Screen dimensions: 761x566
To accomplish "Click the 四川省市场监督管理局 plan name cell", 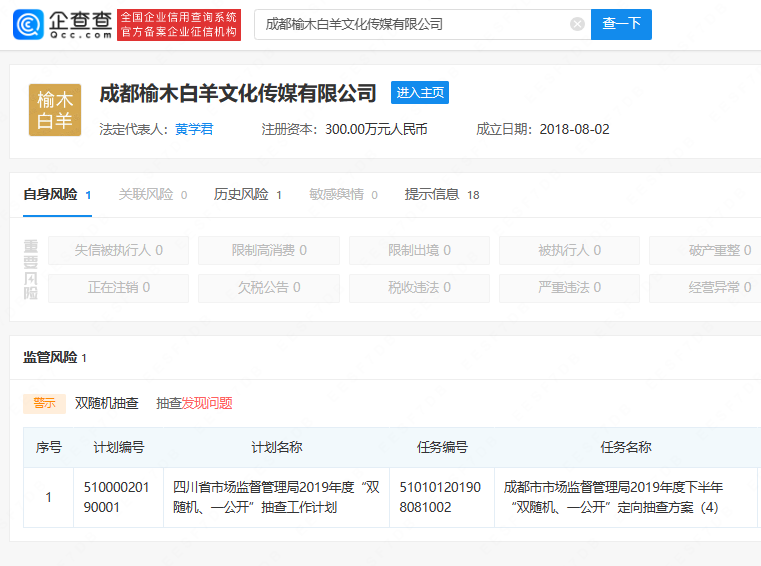I will (277, 498).
